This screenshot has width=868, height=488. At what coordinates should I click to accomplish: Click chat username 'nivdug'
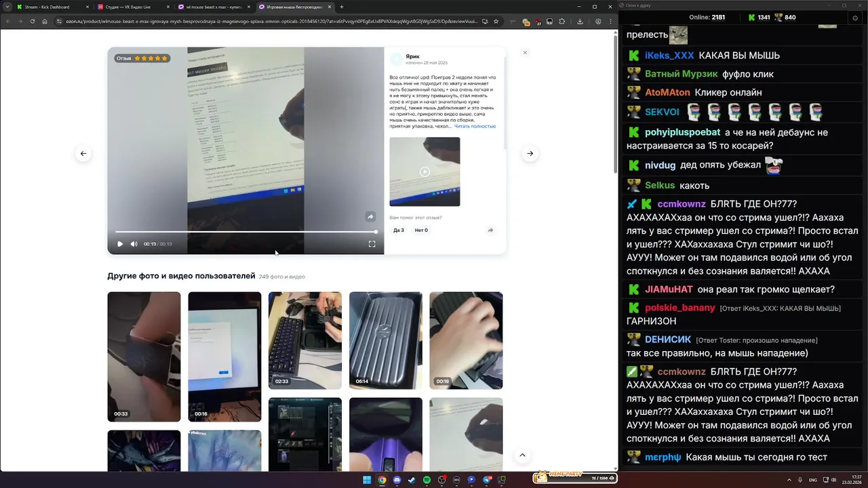[660, 165]
